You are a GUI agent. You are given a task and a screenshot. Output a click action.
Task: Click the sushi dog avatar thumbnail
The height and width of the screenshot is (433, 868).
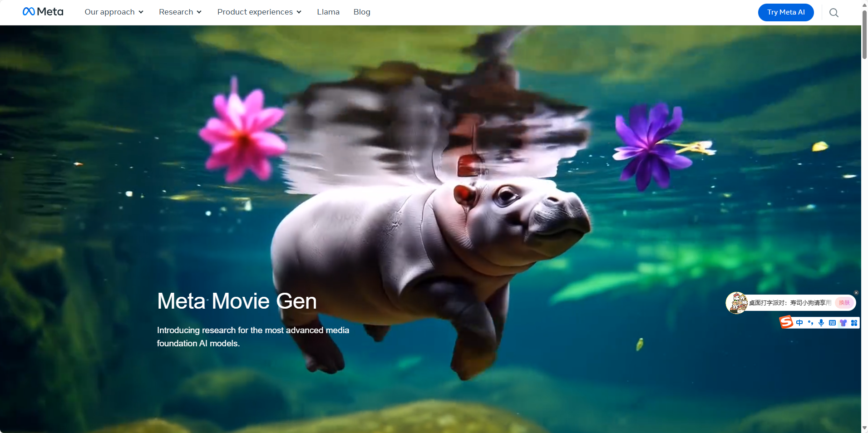737,303
